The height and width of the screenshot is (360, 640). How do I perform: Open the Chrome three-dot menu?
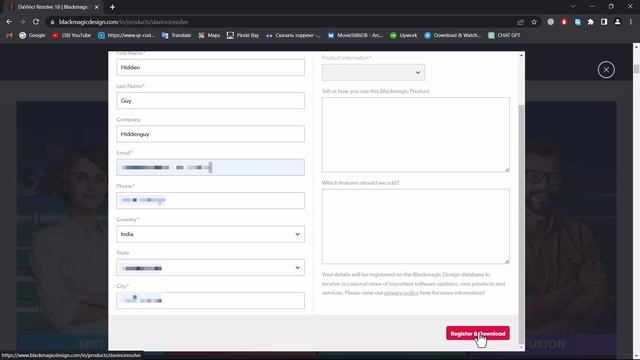pyautogui.click(x=631, y=22)
